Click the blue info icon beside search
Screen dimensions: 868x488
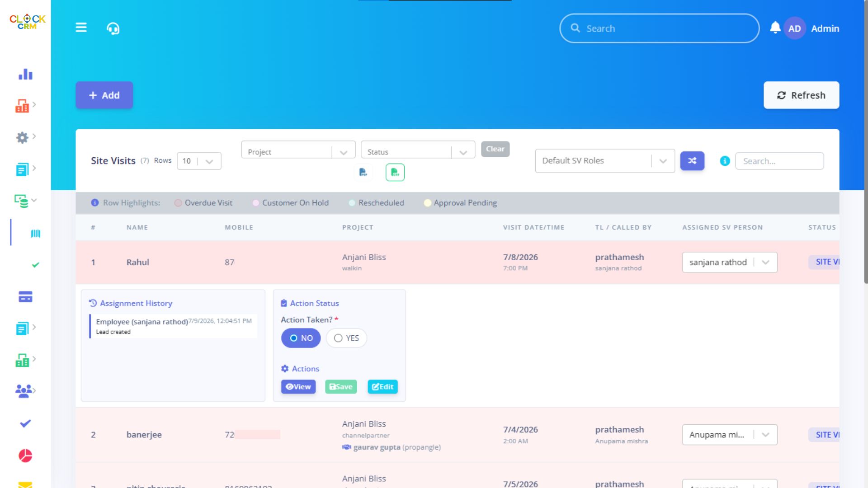pyautogui.click(x=725, y=161)
